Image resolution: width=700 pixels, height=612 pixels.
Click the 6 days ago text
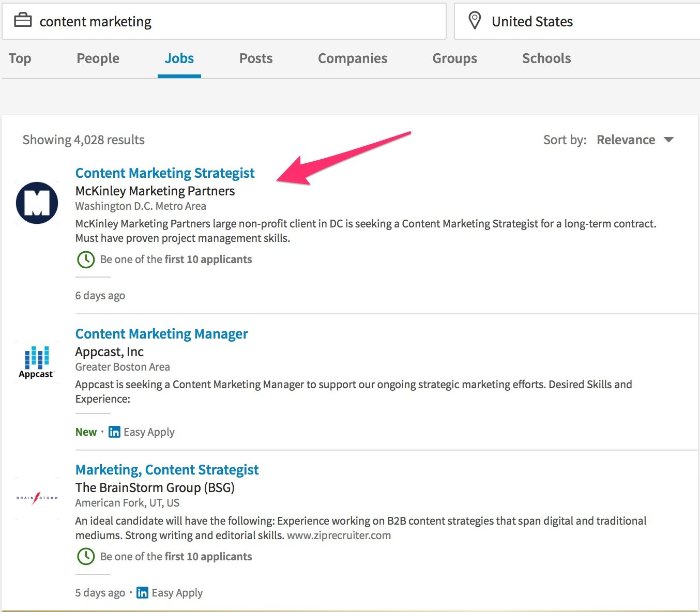(x=100, y=296)
